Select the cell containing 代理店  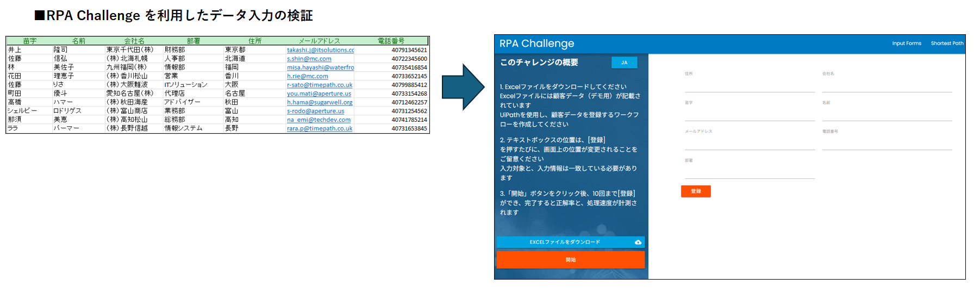(x=193, y=94)
